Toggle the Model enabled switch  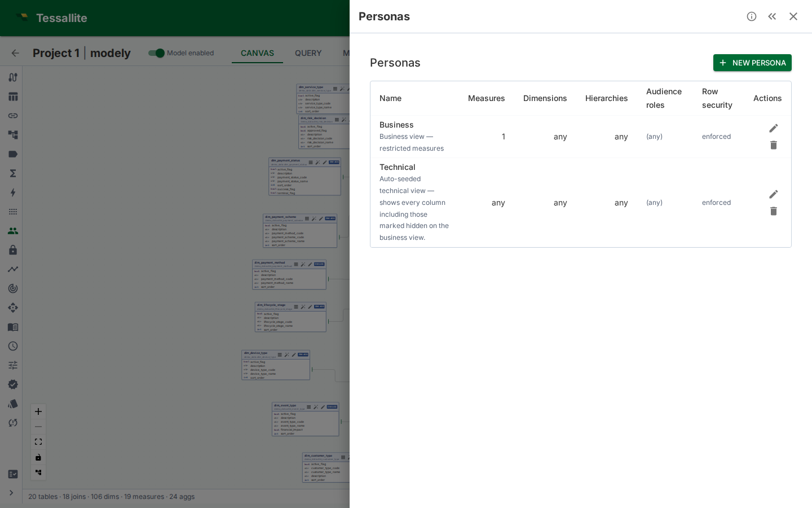pos(156,53)
